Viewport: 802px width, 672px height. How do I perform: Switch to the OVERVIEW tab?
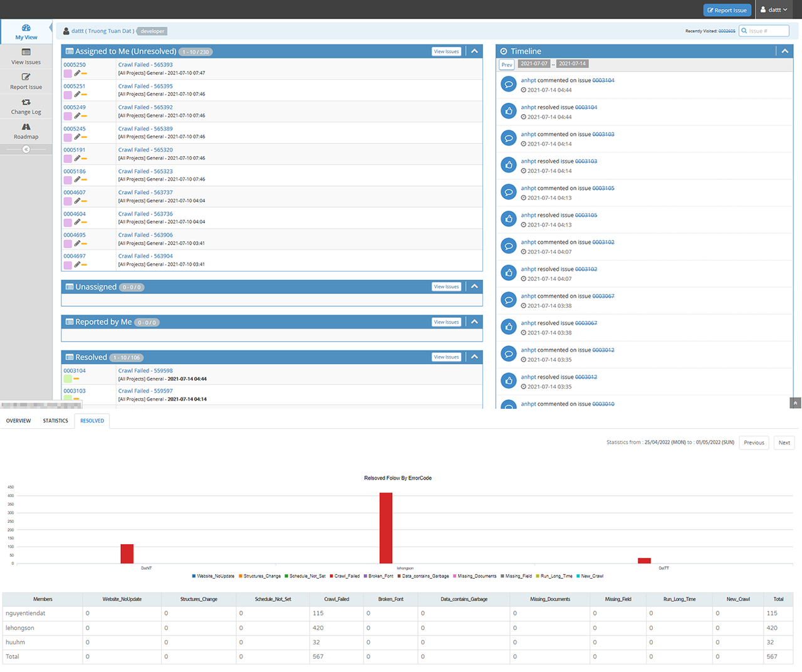point(18,421)
